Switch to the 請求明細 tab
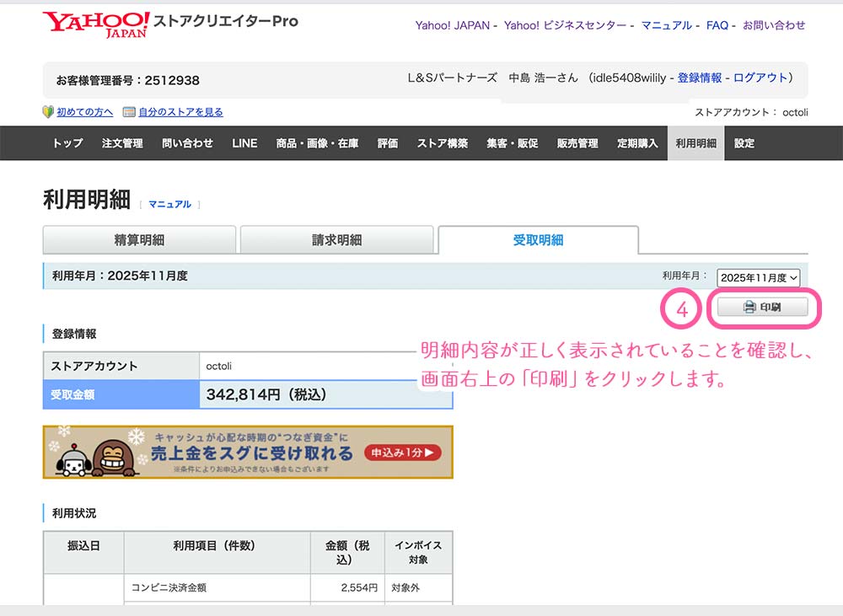The image size is (843, 616). point(336,240)
